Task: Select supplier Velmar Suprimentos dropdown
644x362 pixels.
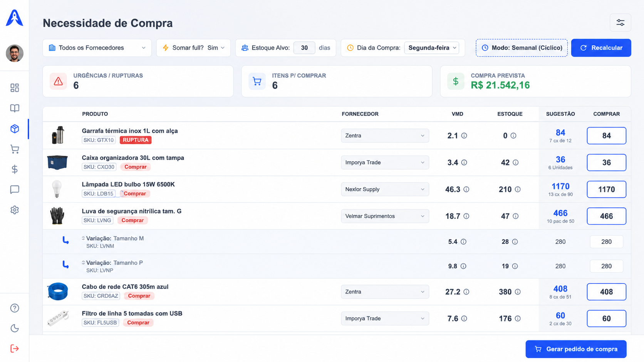Action: [385, 216]
